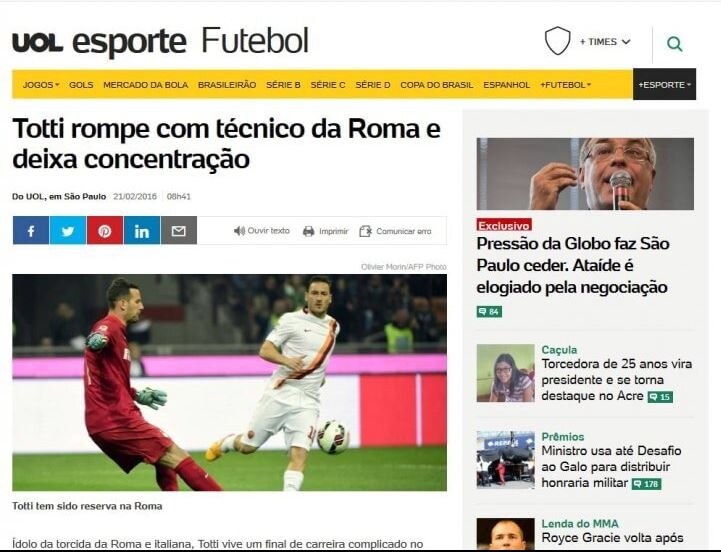Share article on LinkedIn
The height and width of the screenshot is (552, 721).
[x=142, y=230]
